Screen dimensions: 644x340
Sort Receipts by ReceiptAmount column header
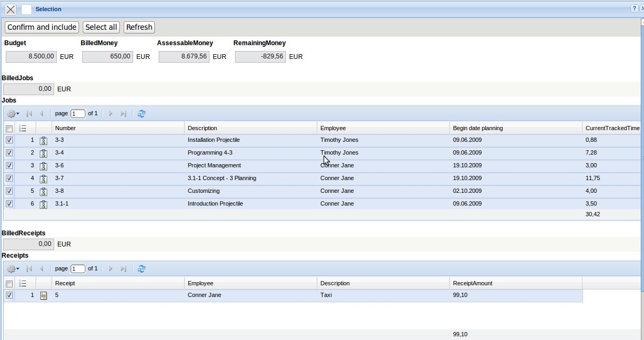[x=472, y=283]
